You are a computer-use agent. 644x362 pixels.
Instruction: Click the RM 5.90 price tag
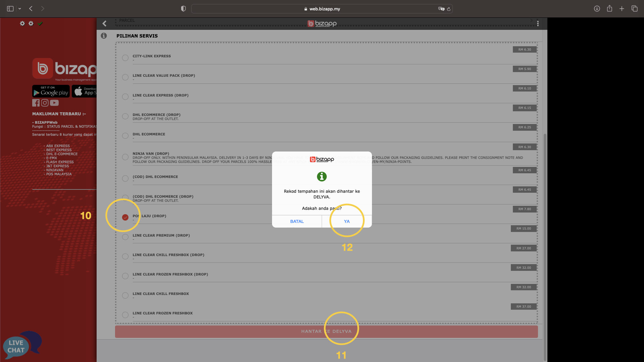pyautogui.click(x=525, y=69)
